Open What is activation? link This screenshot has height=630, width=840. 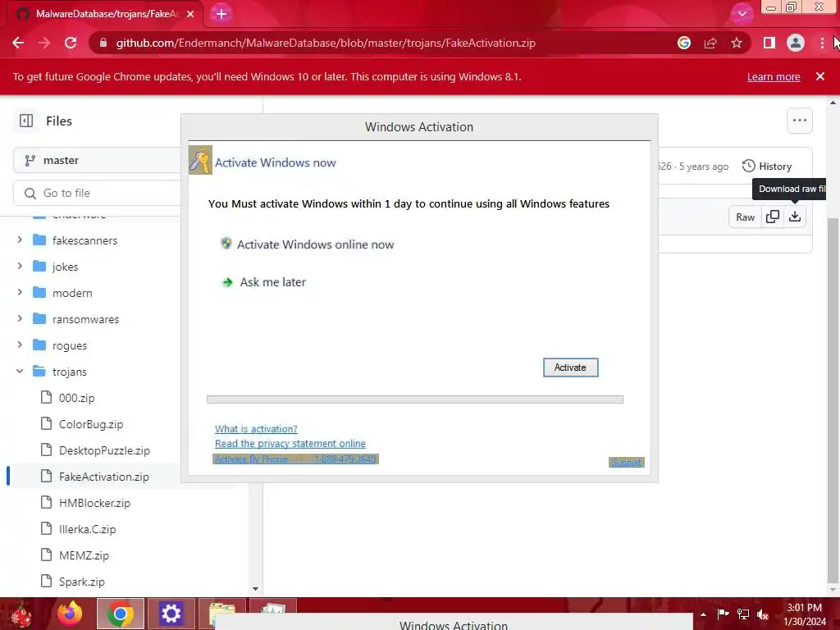pos(256,429)
